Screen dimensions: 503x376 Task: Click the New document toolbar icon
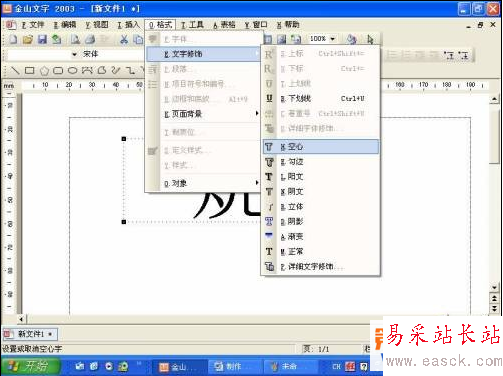(13, 40)
